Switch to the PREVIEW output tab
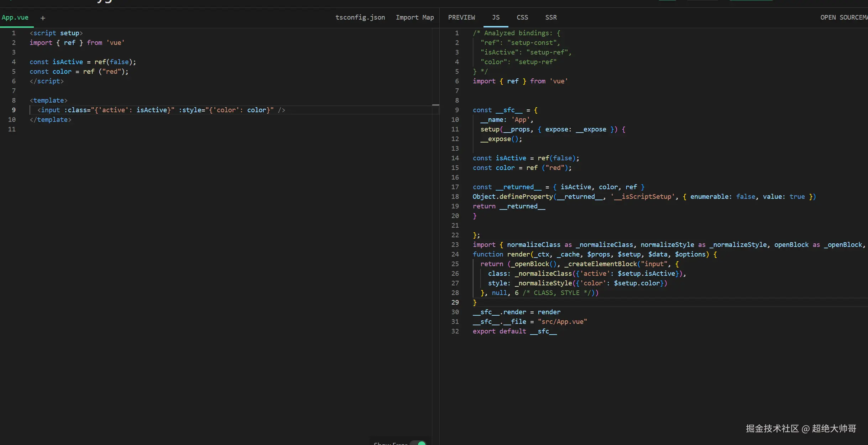868x445 pixels. 461,17
